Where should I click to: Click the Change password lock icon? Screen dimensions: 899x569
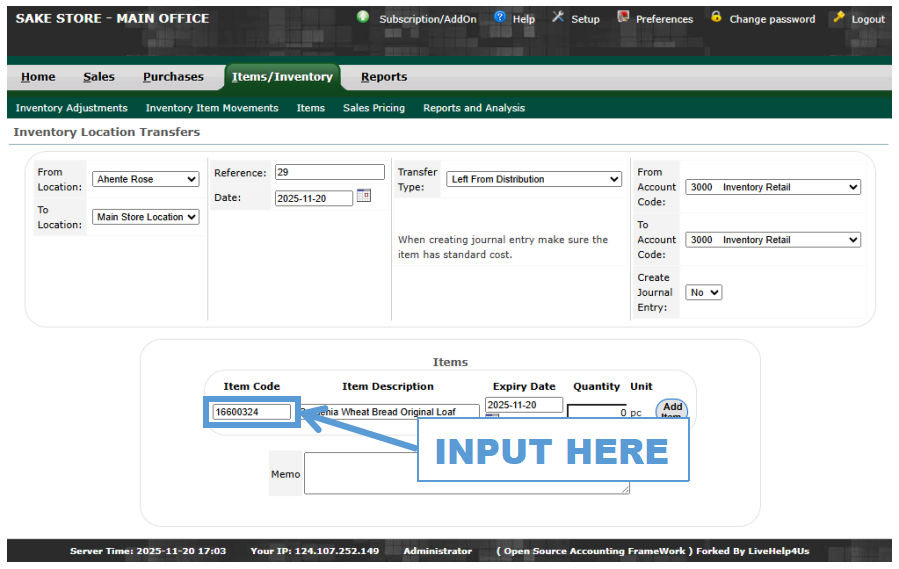(716, 18)
